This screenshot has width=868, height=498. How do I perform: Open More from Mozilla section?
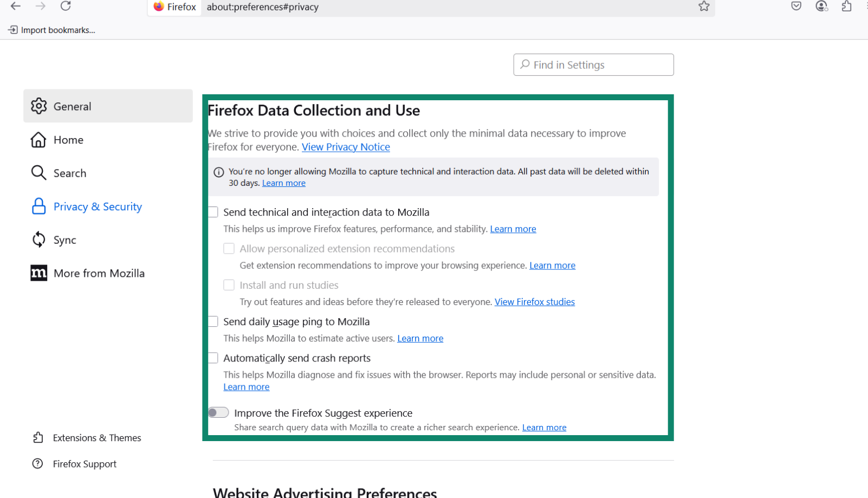tap(99, 273)
